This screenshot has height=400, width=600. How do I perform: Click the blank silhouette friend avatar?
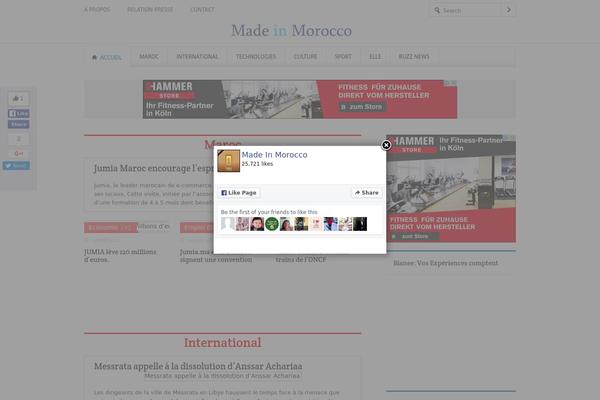click(228, 224)
